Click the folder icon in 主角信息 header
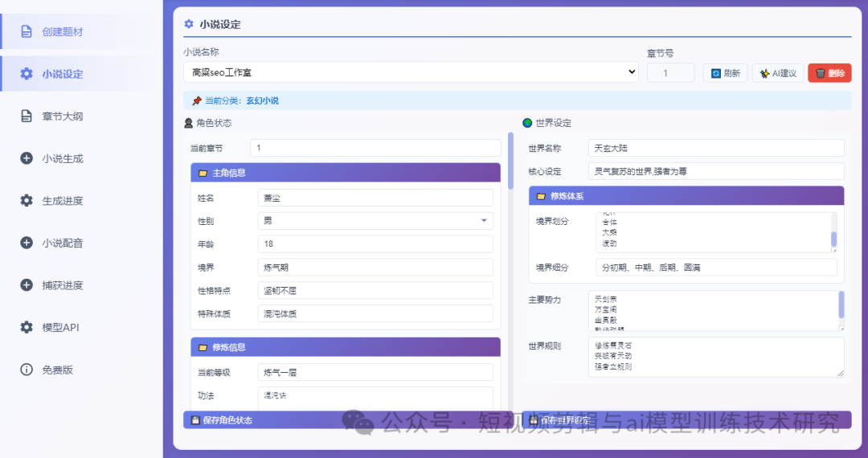The width and height of the screenshot is (868, 458). tap(203, 173)
